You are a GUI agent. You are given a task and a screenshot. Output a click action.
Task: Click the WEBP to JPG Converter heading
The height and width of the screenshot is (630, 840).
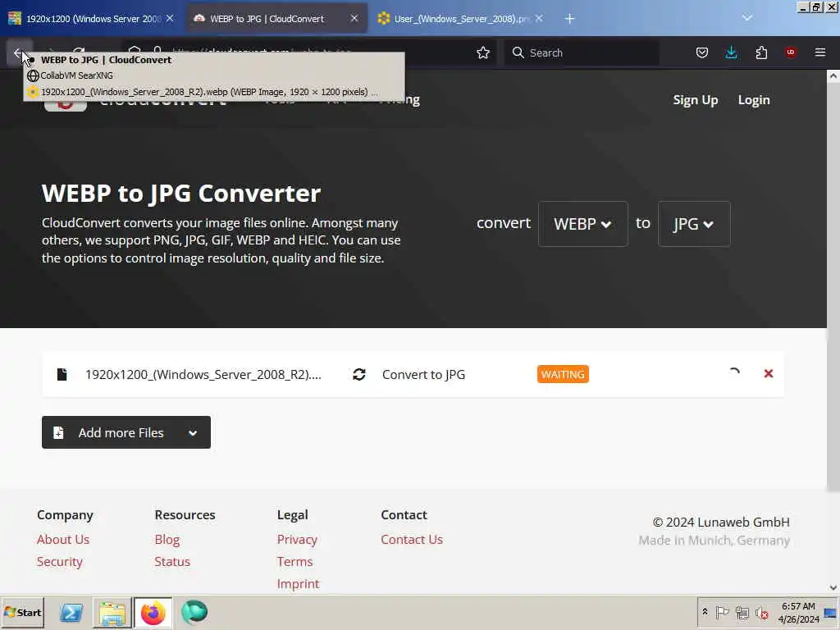(181, 194)
